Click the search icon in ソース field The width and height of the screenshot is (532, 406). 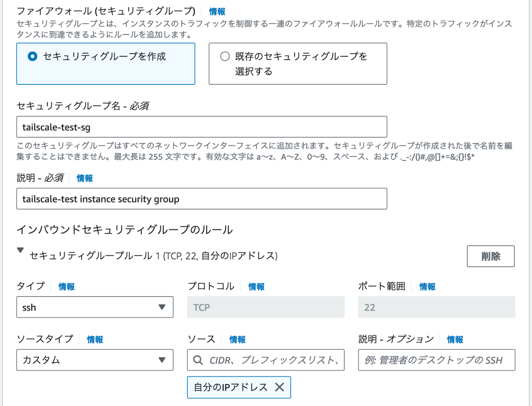pos(198,360)
